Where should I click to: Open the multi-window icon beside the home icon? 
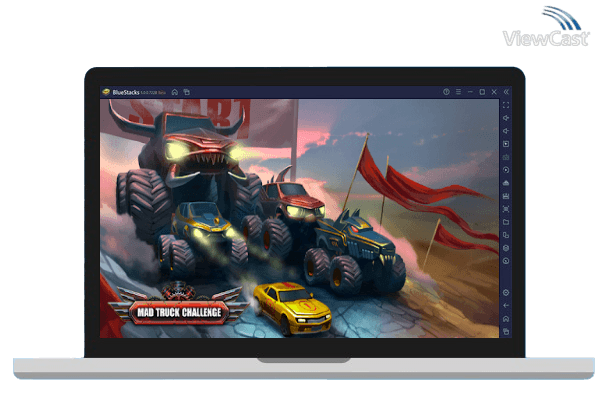click(x=187, y=92)
